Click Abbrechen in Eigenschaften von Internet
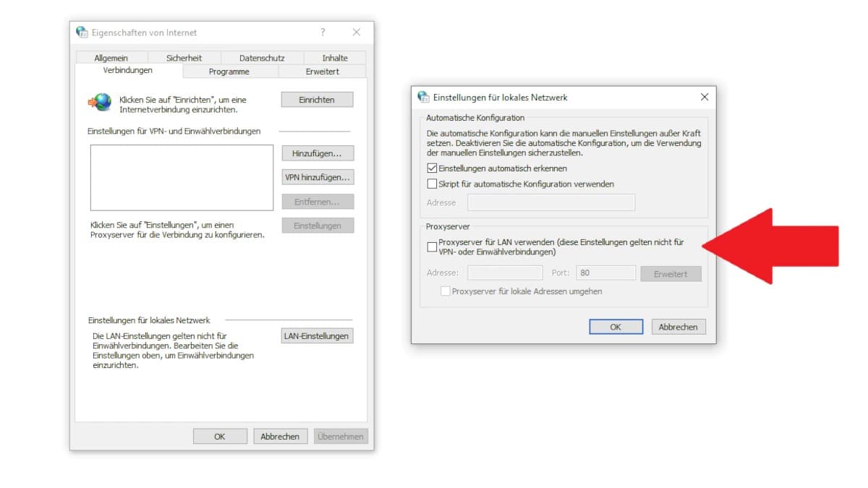Screen dimensions: 868x488 pyautogui.click(x=280, y=437)
